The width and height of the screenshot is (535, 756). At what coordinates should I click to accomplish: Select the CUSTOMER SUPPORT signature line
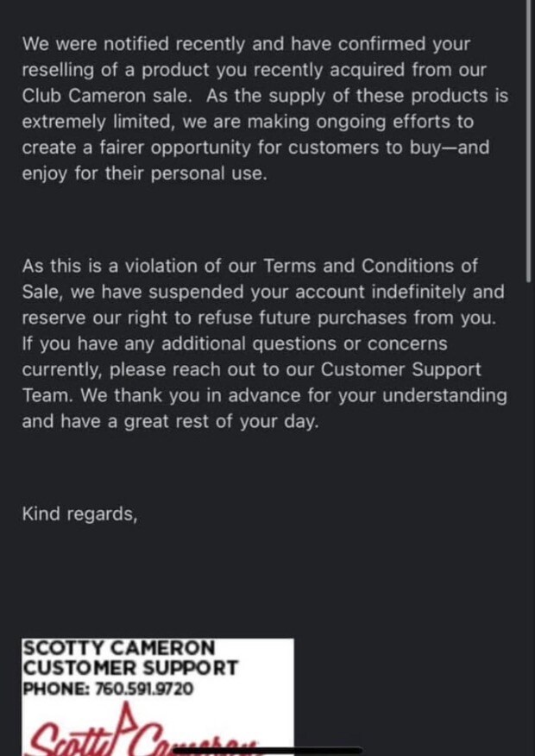point(130,668)
